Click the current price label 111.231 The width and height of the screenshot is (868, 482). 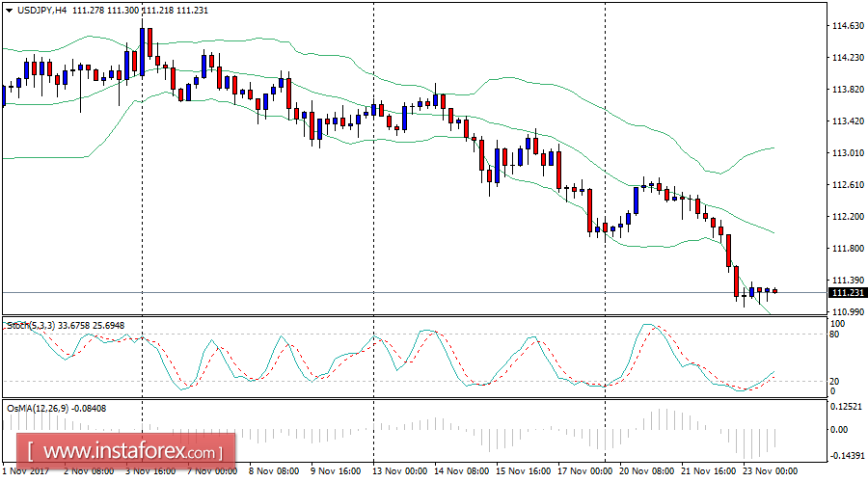[848, 293]
